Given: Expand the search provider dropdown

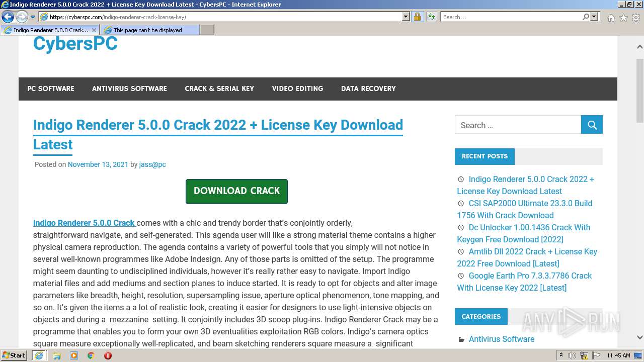Looking at the screenshot, I should (x=594, y=17).
